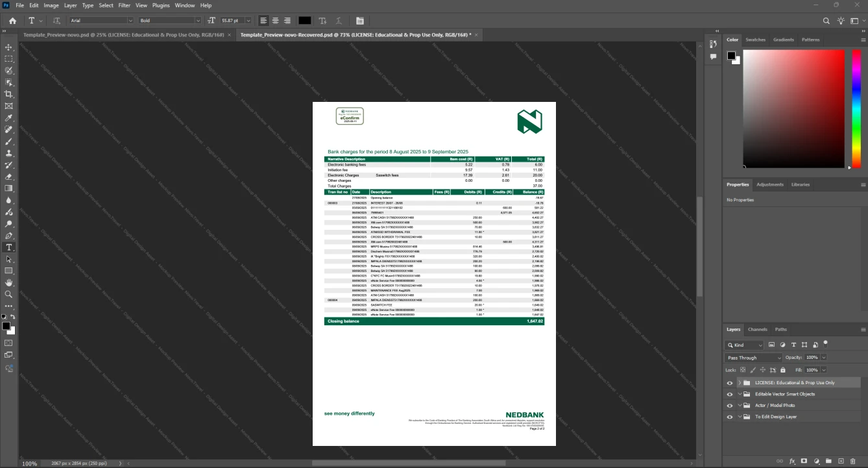Right align text in the options bar
868x468 pixels.
tap(287, 21)
